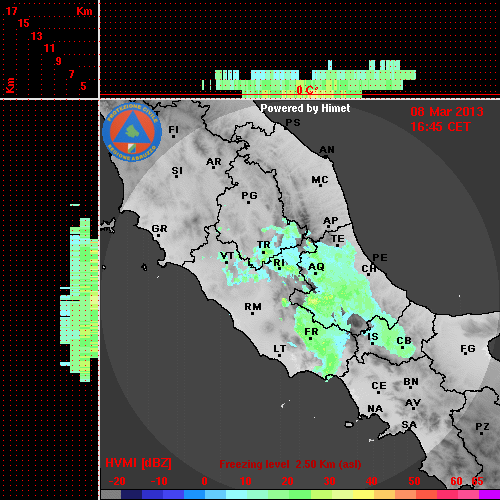500x500 pixels.
Task: Click the RM city label
Action: pyautogui.click(x=253, y=307)
